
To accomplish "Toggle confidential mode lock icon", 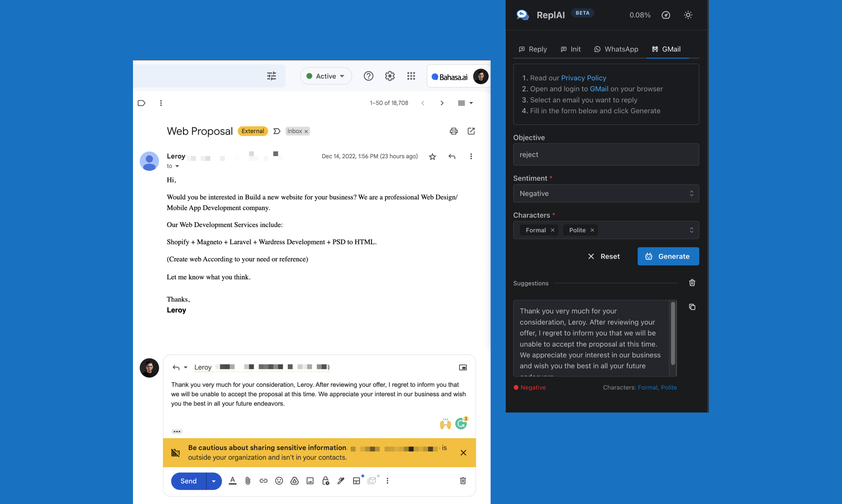I will [326, 481].
